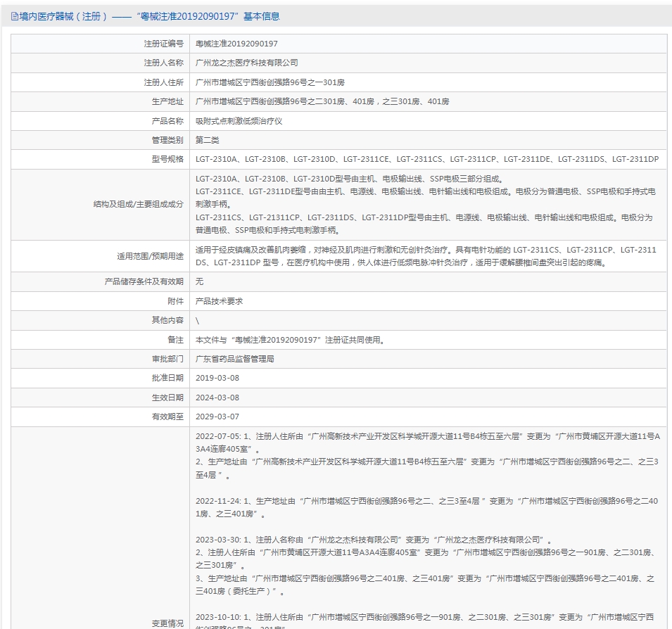Click the change entry dated 2022-11-24

pos(427,507)
